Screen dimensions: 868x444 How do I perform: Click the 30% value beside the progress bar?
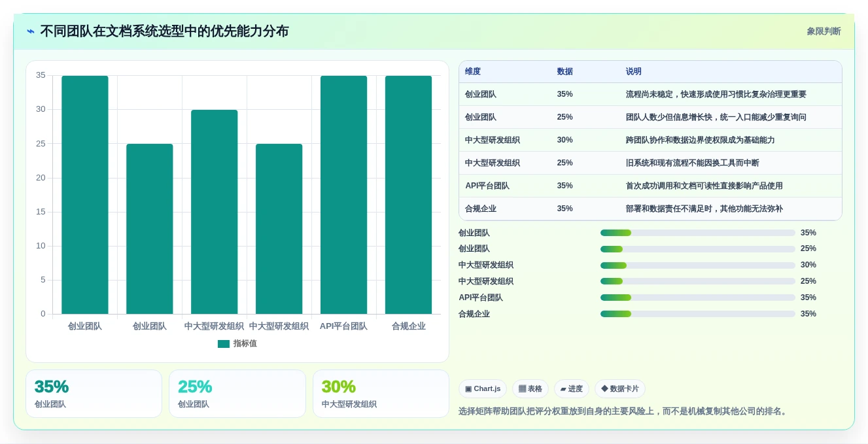[808, 265]
